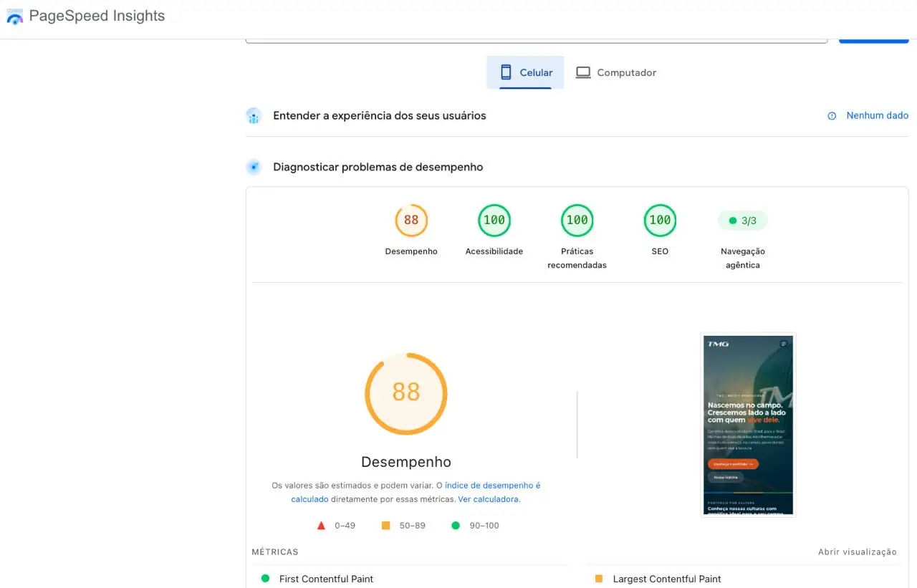Click the laptop icon beside Computador
Screen dimensions: 917x588
tap(583, 72)
